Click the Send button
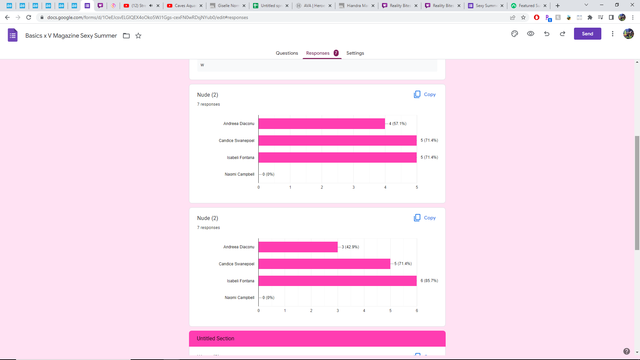The height and width of the screenshot is (360, 640). click(x=587, y=34)
